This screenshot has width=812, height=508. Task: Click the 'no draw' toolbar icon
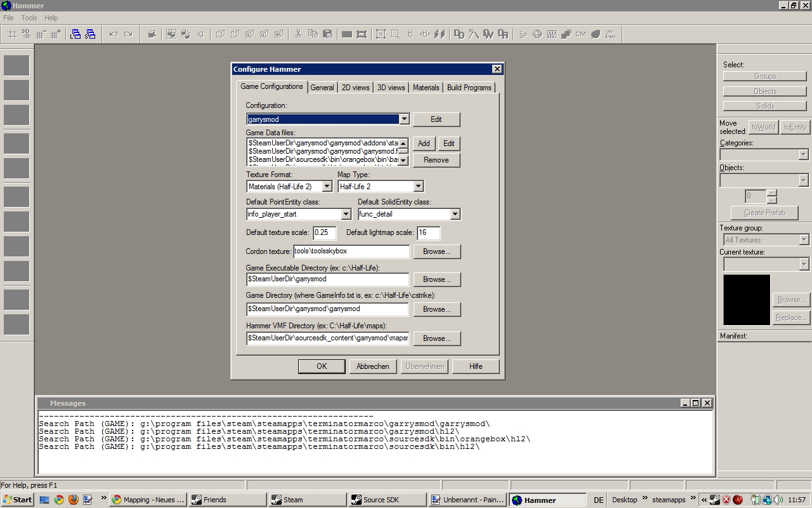pyautogui.click(x=610, y=34)
